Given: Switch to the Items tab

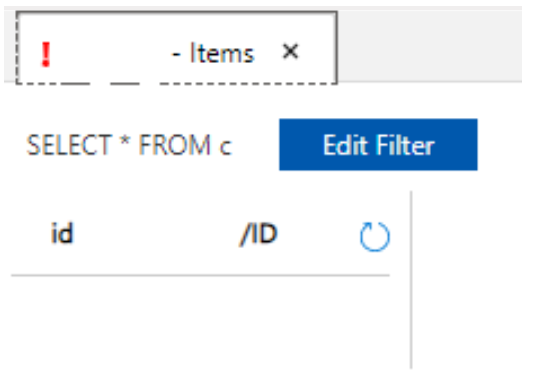Looking at the screenshot, I should point(176,48).
